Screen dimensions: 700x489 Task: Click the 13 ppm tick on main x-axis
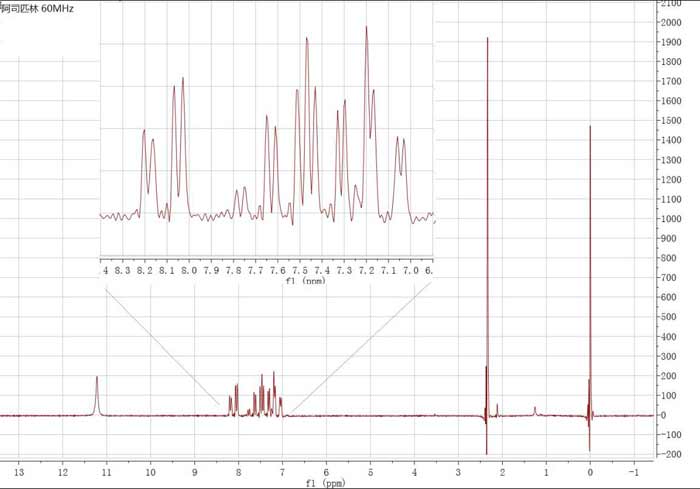[x=19, y=469]
